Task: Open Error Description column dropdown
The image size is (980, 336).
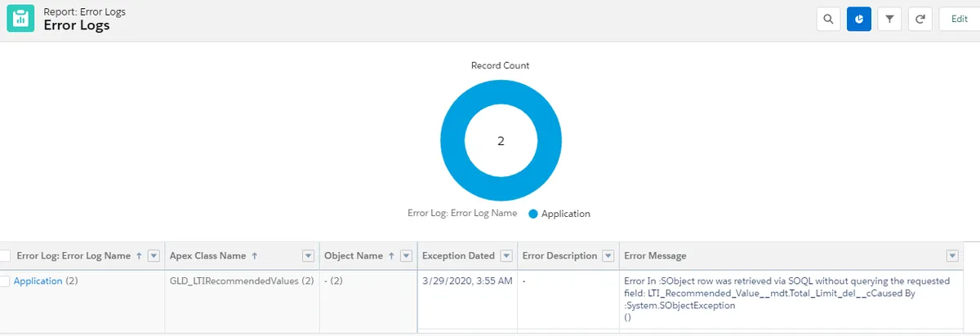Action: tap(608, 256)
